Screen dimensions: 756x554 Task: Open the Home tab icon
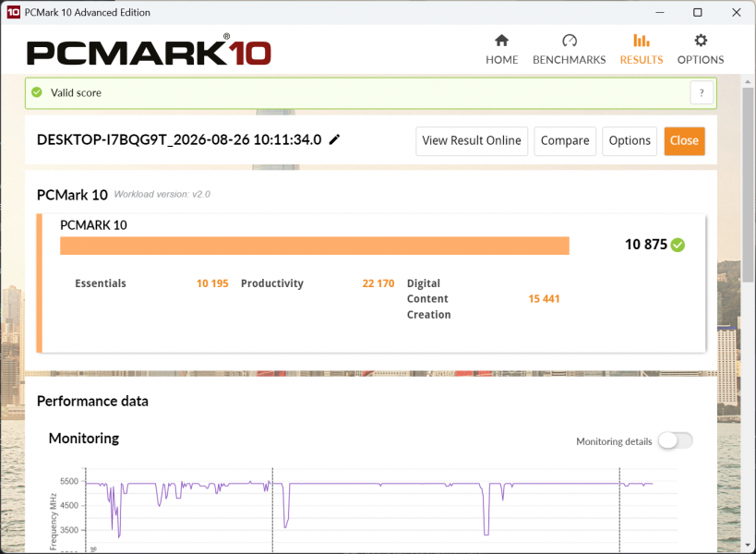click(501, 41)
